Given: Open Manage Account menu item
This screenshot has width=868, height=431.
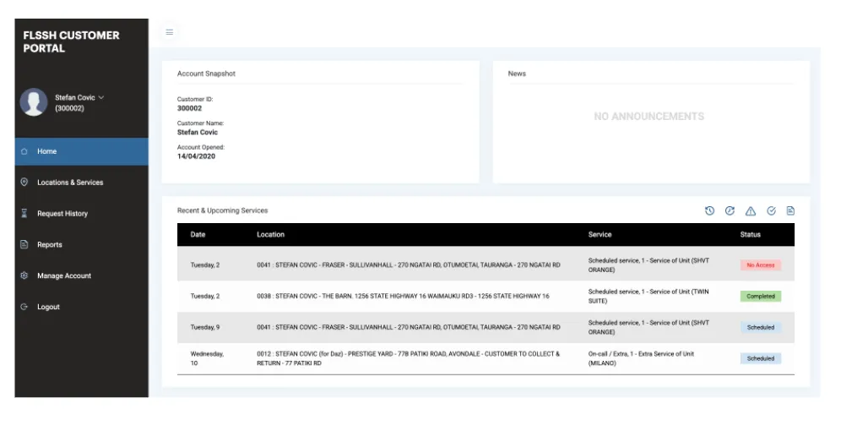Looking at the screenshot, I should (x=81, y=276).
